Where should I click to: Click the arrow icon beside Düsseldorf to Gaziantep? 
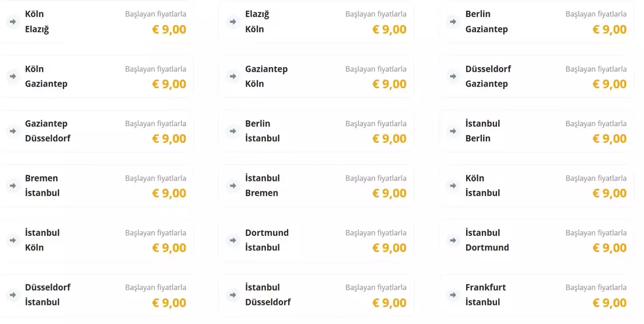[453, 76]
